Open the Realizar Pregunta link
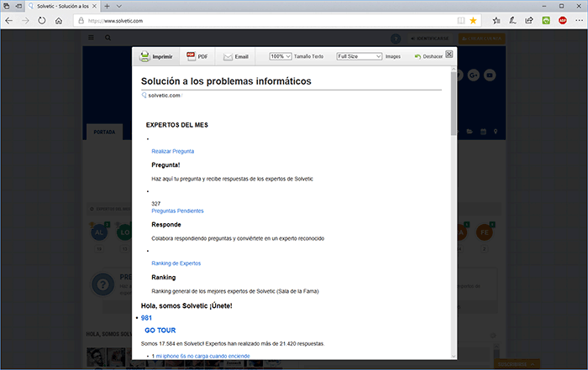Screen dimensions: 588x370 pos(172,151)
